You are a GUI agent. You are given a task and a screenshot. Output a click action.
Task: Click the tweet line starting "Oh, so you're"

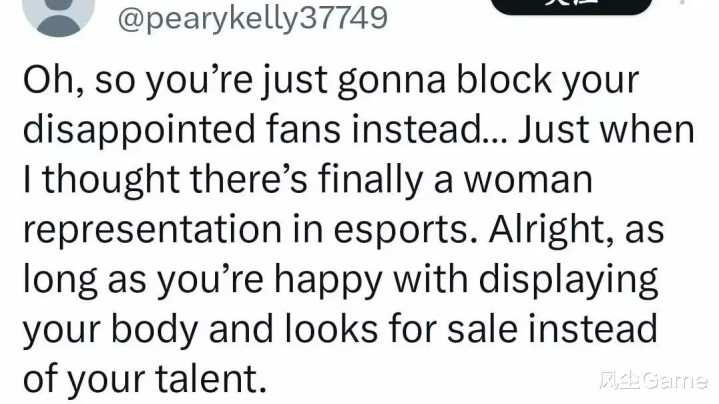point(331,81)
